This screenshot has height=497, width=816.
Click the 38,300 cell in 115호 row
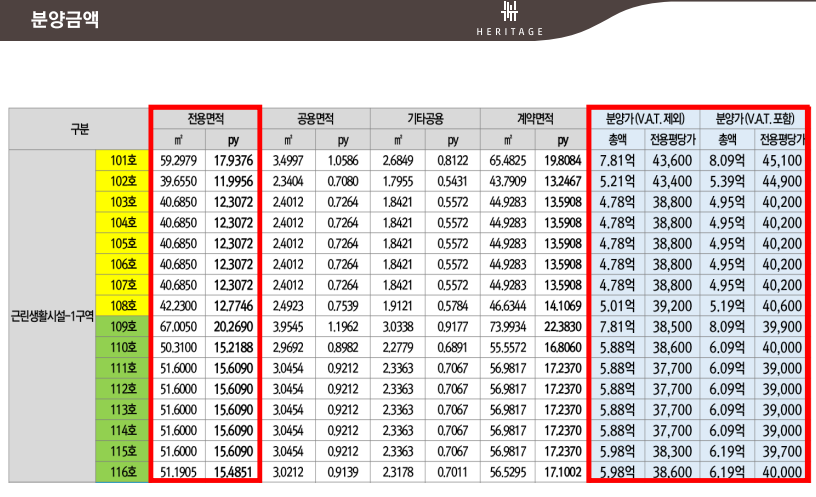[672, 451]
